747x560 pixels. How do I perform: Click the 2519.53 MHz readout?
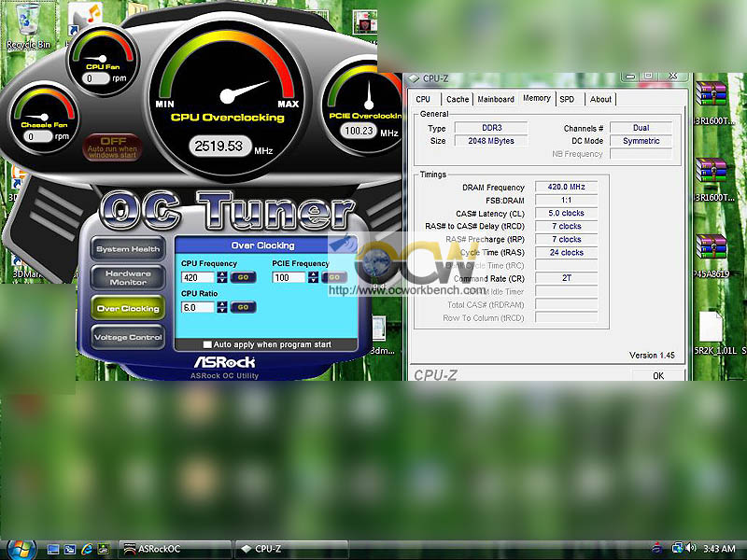(219, 146)
